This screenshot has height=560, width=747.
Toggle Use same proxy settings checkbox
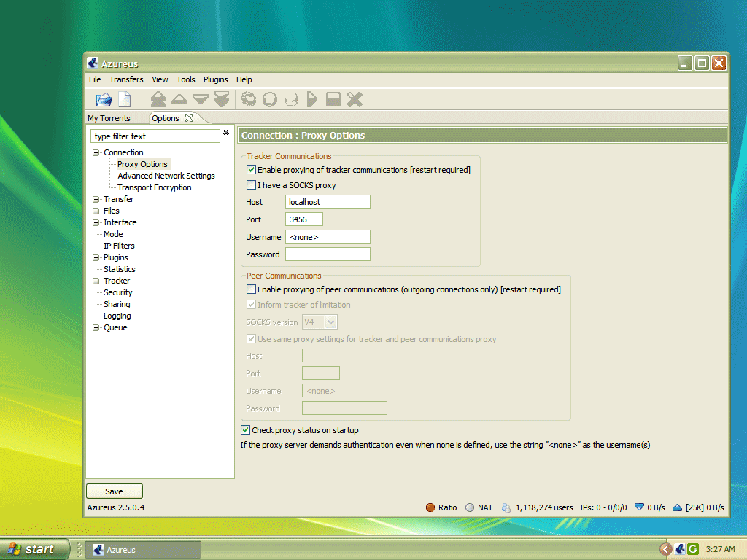[x=251, y=338]
